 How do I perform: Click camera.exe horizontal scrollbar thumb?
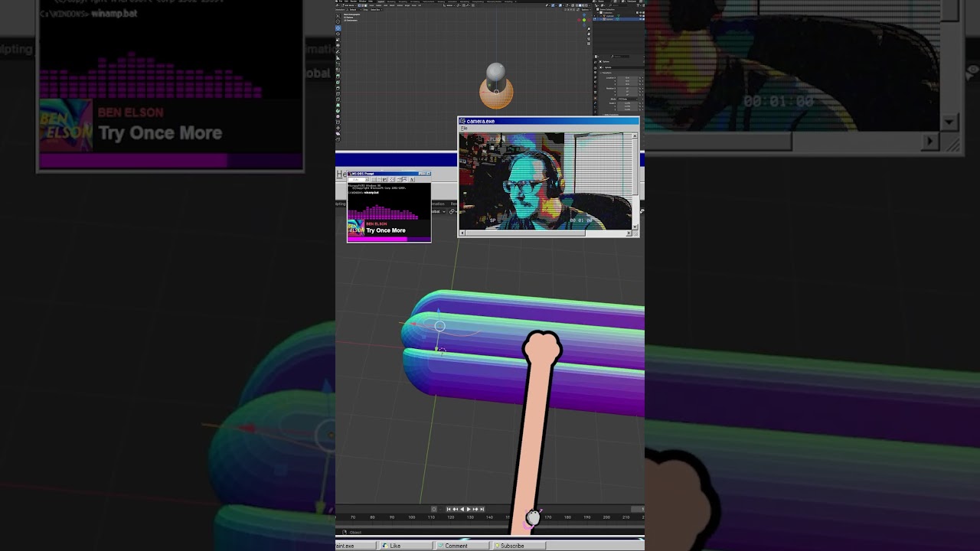524,233
